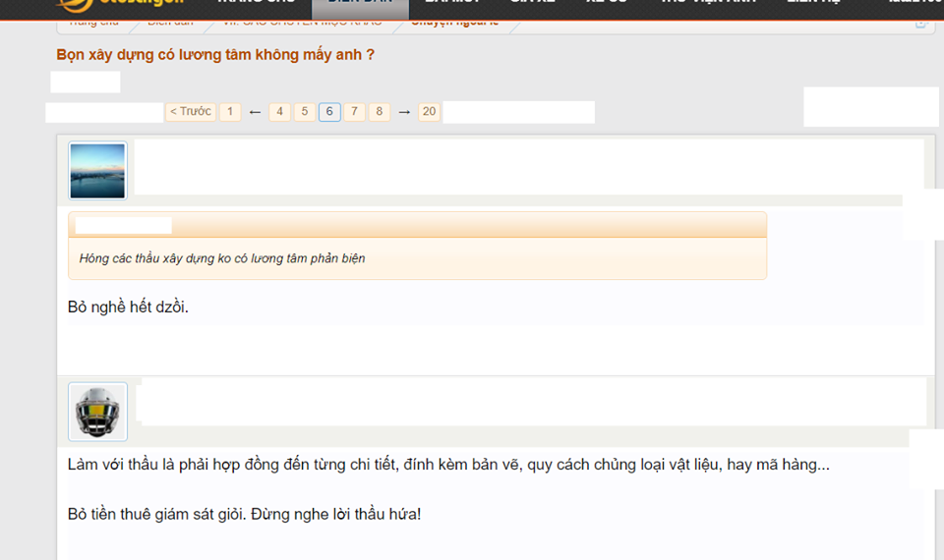Screen dimensions: 944x560
Task: Go to previous page with Trước button
Action: 190,112
